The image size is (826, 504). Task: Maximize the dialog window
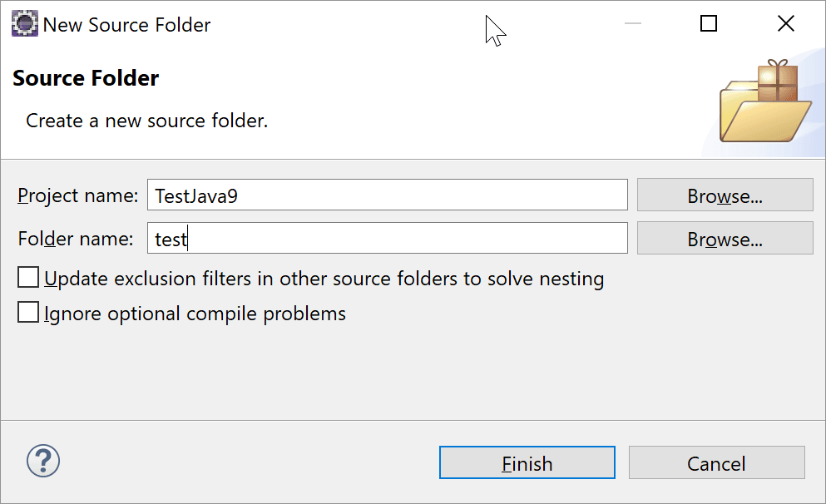708,23
